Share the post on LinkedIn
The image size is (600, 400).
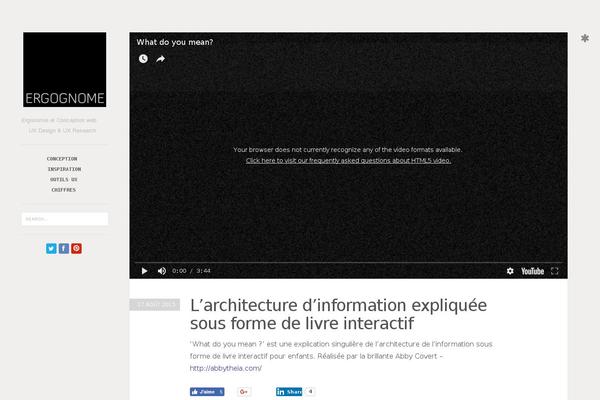[x=289, y=392]
